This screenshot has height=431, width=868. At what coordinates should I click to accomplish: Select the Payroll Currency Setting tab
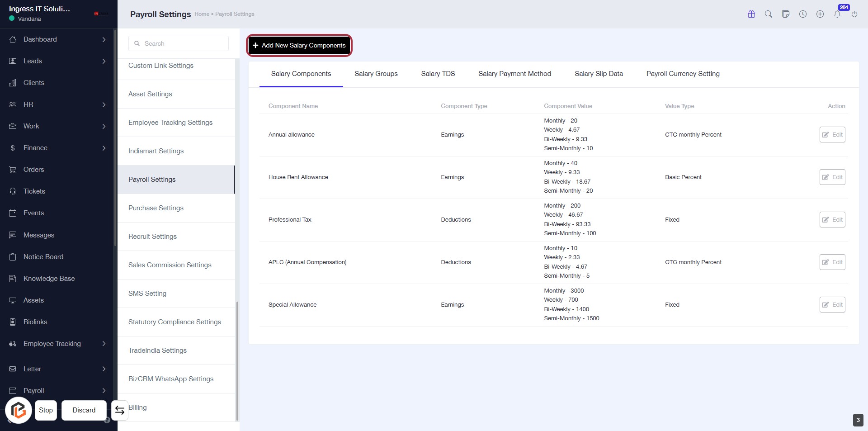[x=683, y=74]
